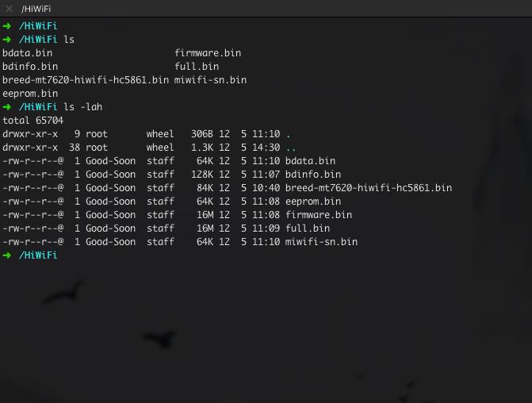Close the /HiWiFi terminal tab
This screenshot has height=403, width=532.
click(10, 9)
